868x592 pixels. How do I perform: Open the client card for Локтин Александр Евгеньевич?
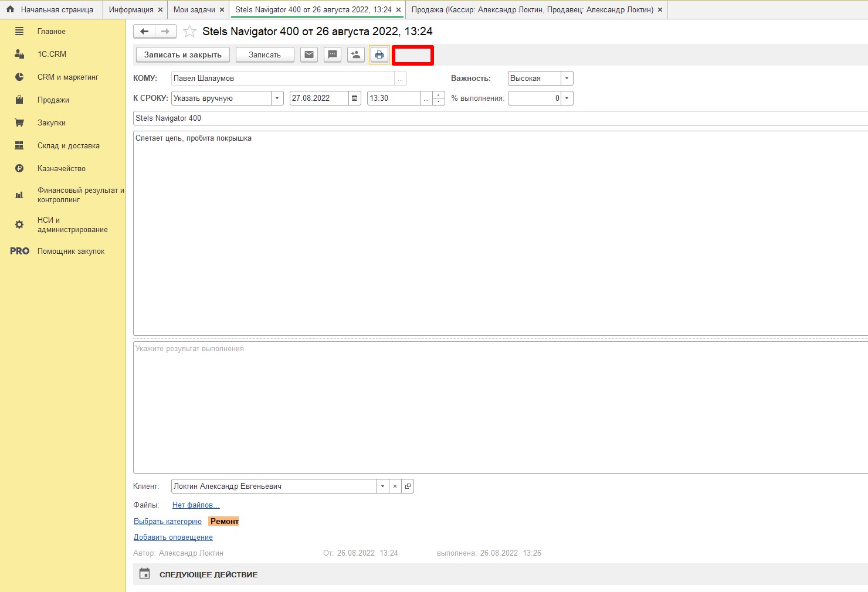click(x=408, y=486)
